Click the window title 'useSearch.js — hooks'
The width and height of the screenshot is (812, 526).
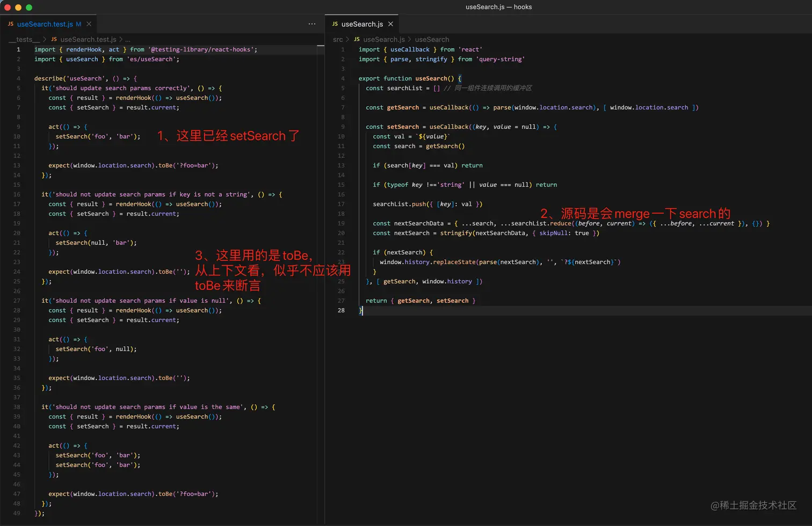coord(498,7)
